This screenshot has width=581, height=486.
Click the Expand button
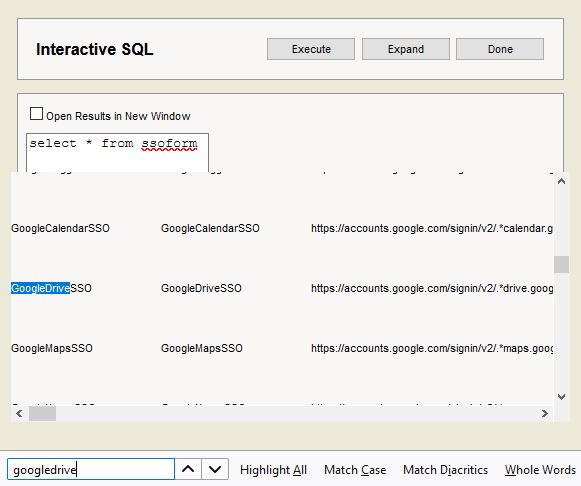406,49
